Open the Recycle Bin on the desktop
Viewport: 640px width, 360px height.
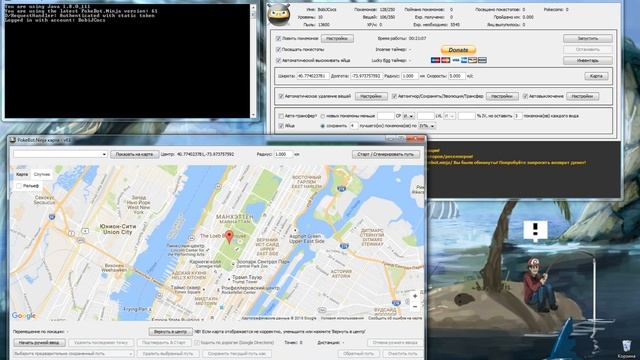point(627,347)
